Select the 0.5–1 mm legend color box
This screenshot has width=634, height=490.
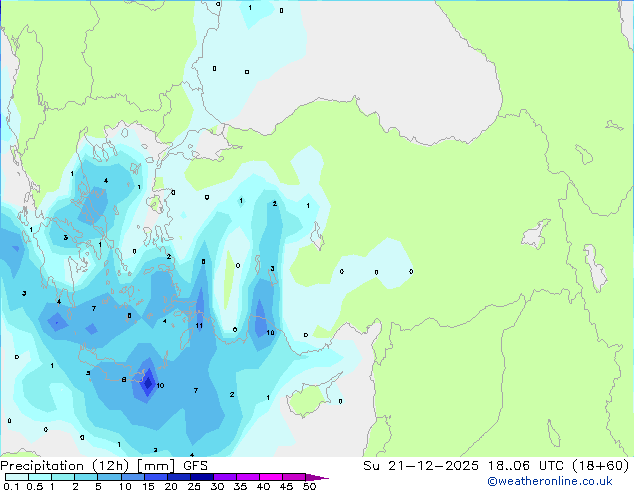[40, 477]
